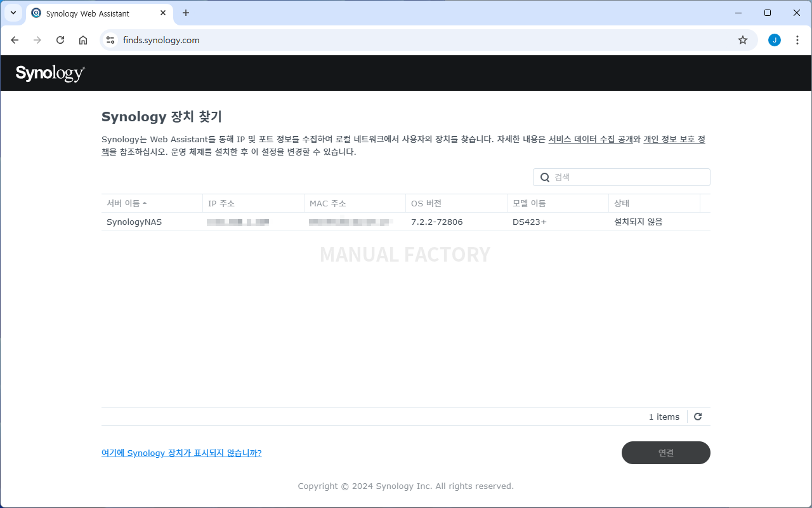Sort by MAC 주소 column header
The image size is (812, 508).
point(355,203)
